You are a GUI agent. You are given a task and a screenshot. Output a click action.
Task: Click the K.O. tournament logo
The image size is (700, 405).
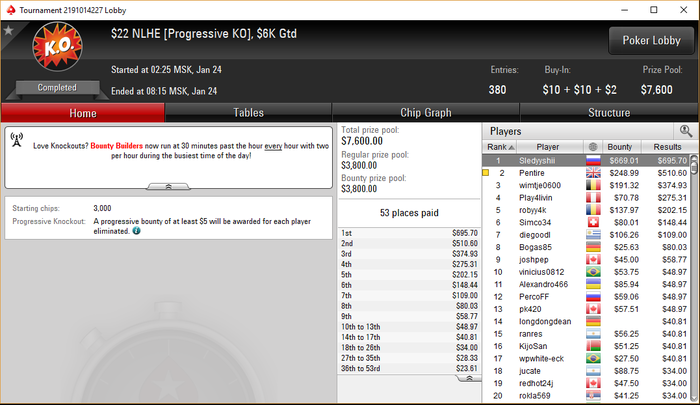[58, 46]
